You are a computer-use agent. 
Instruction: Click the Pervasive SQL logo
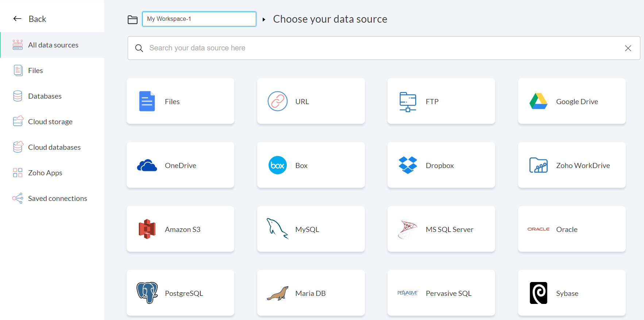[x=408, y=293]
